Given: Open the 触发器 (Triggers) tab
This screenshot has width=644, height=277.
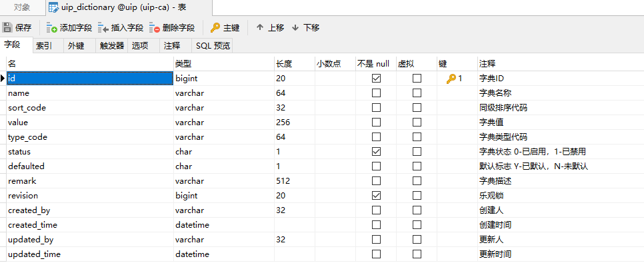Looking at the screenshot, I should [x=112, y=45].
